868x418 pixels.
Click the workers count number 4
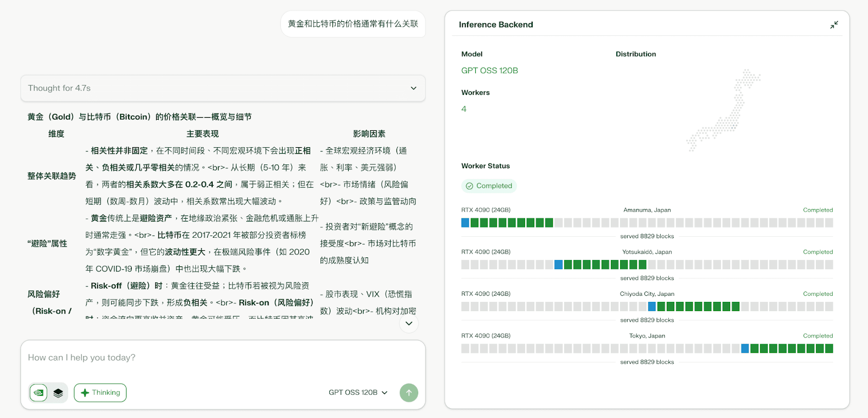[464, 109]
